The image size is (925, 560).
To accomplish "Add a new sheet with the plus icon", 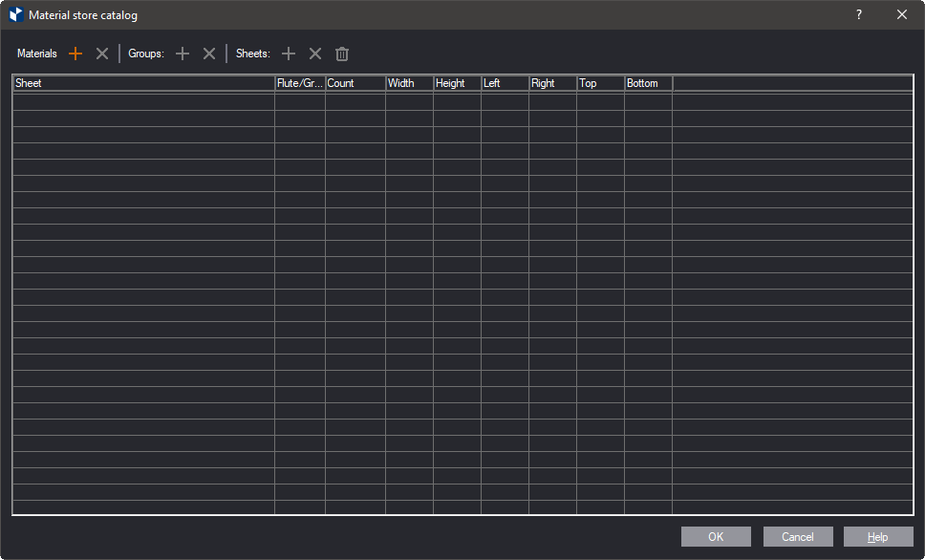I will (289, 54).
